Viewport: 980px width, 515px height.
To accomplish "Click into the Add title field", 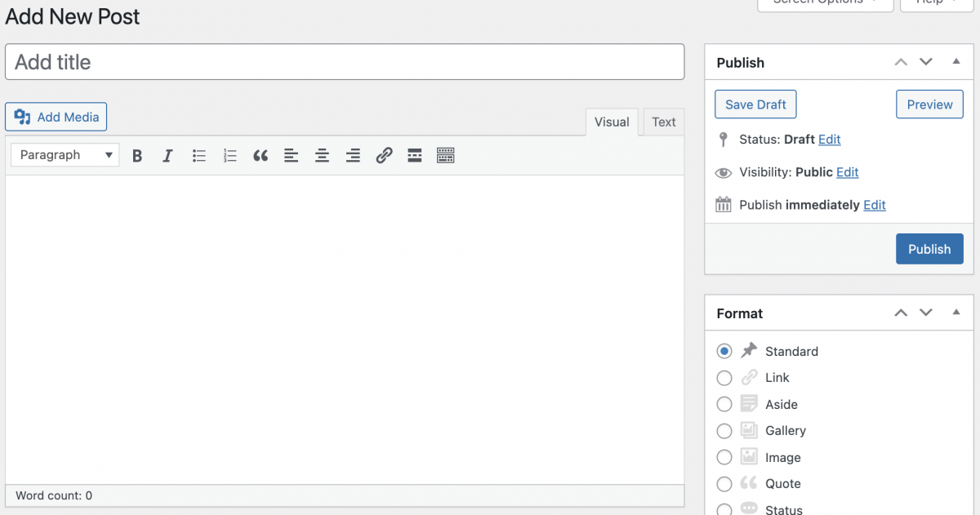I will click(345, 62).
